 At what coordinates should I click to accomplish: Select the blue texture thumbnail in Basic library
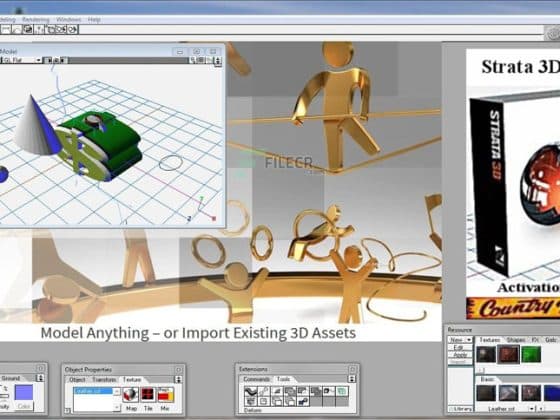551,392
